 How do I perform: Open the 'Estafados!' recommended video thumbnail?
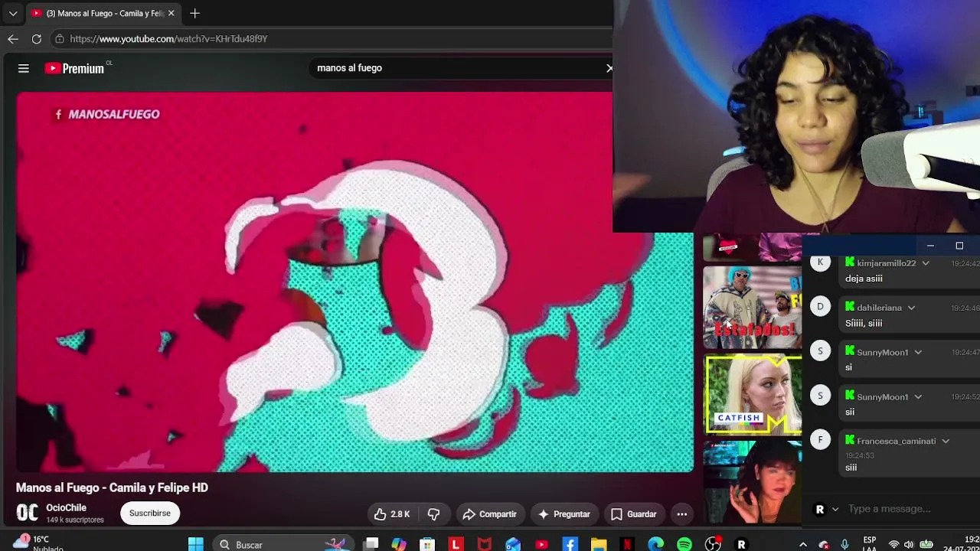(x=752, y=308)
